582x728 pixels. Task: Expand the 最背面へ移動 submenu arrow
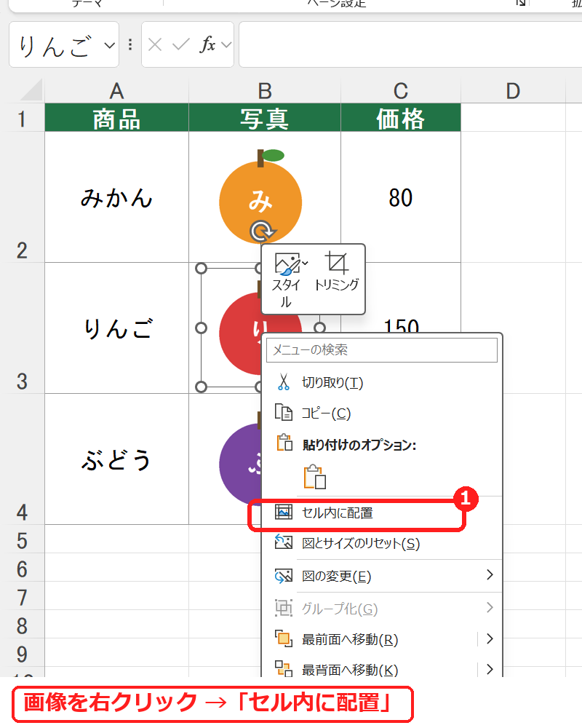click(489, 669)
